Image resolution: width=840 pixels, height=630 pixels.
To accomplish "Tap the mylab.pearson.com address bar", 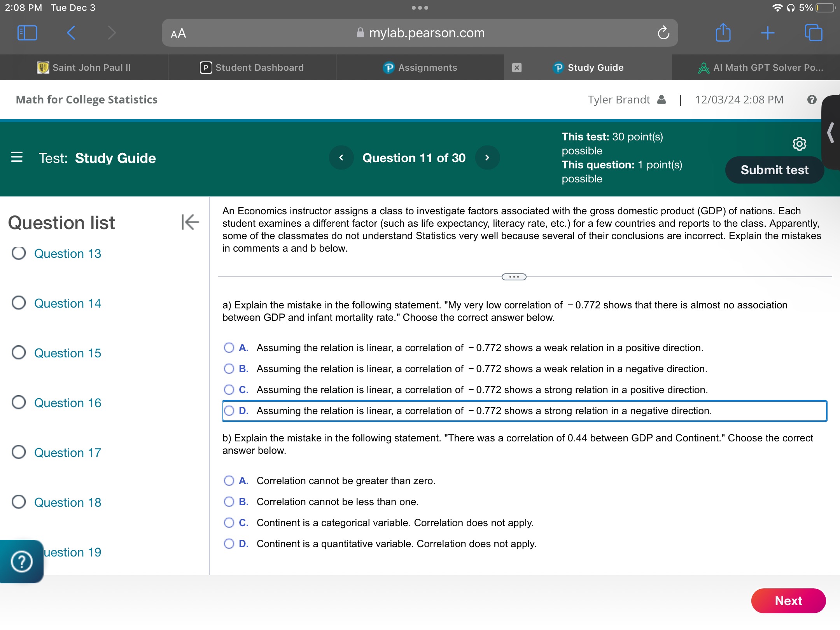I will [x=420, y=33].
